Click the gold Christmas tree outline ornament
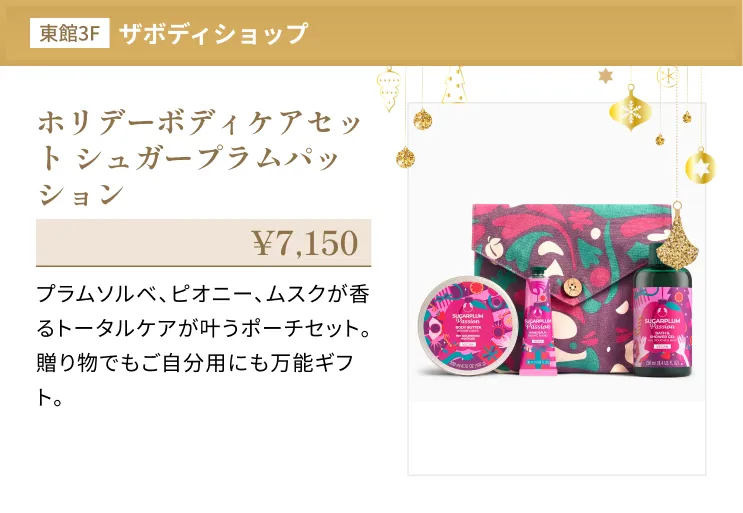Image resolution: width=743 pixels, height=513 pixels. click(x=454, y=85)
